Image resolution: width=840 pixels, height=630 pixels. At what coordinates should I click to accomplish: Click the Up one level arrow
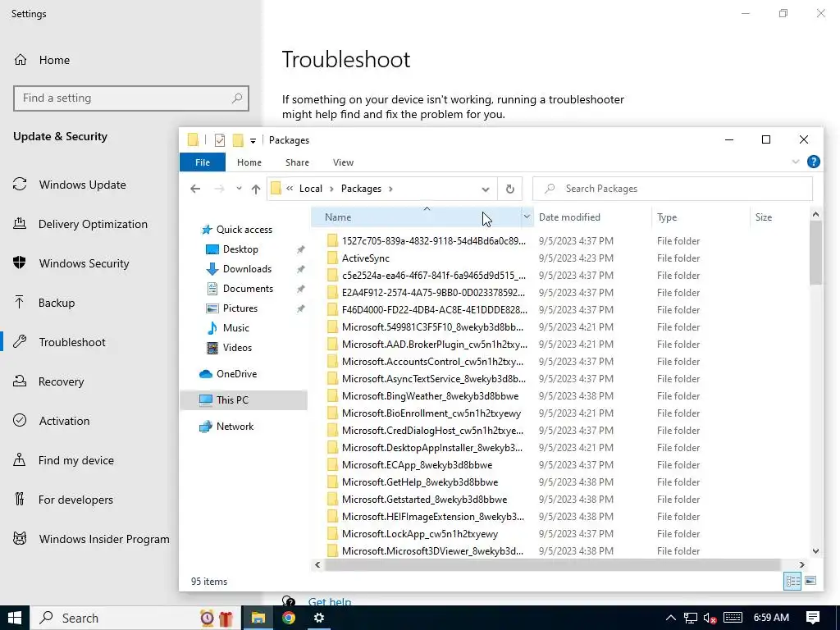pyautogui.click(x=256, y=189)
